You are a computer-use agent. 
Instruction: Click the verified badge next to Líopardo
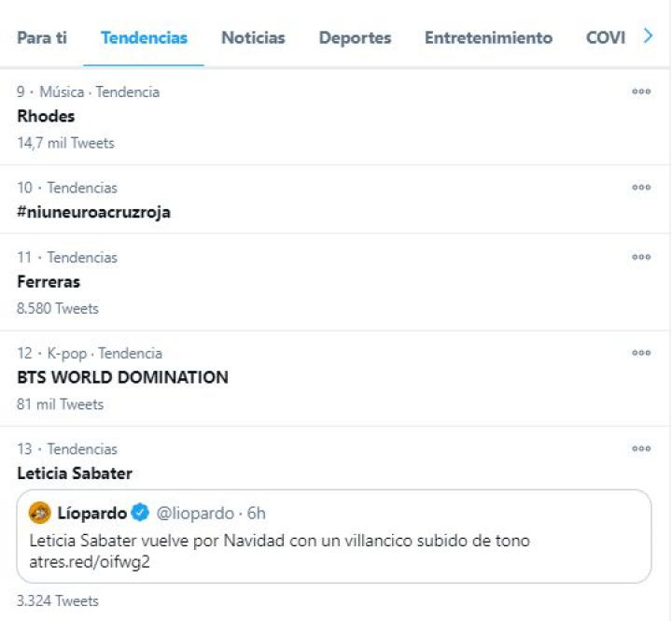tap(140, 512)
